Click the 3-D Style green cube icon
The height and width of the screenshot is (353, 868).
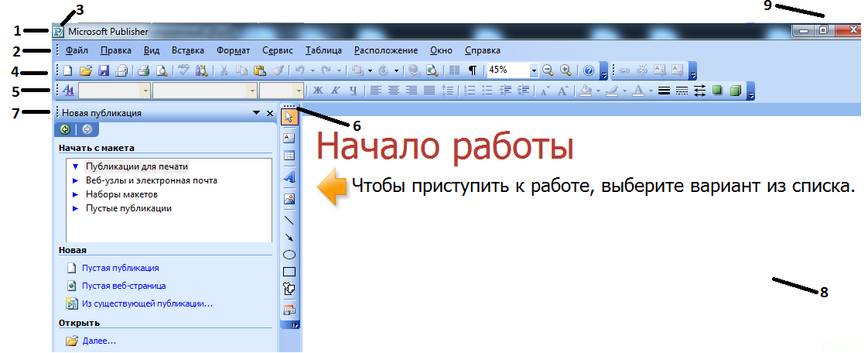coord(735,91)
